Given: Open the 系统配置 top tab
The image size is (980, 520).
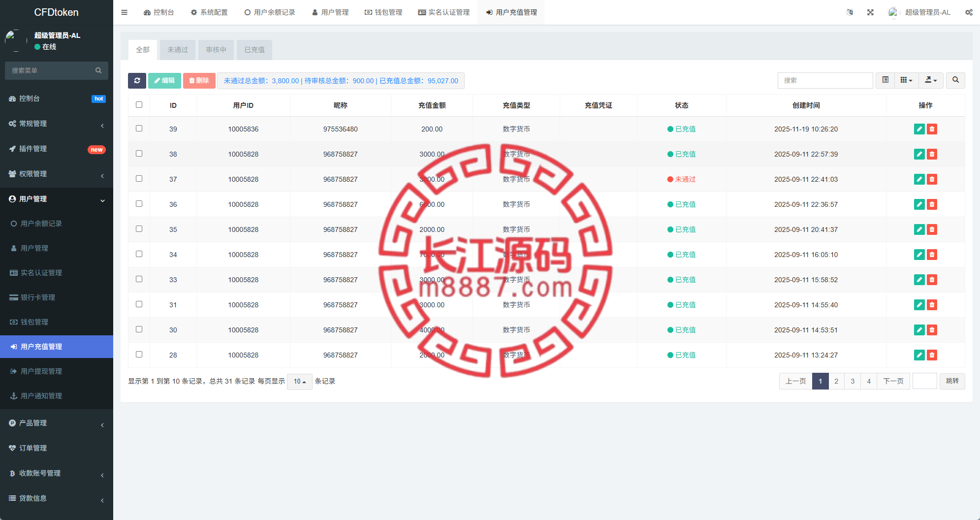Looking at the screenshot, I should pyautogui.click(x=209, y=12).
